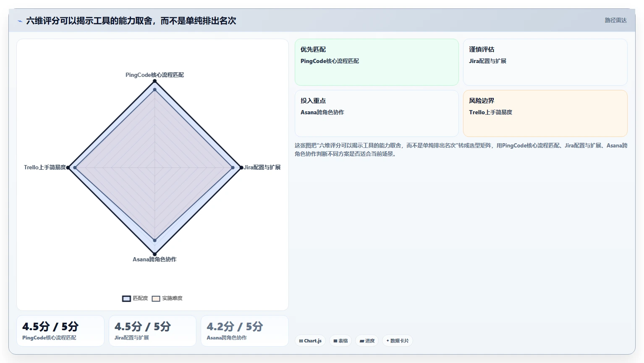Click PingCode核心流程匹配 text in 优先匹配 card
Viewport: 644px width, 363px height.
click(x=330, y=61)
